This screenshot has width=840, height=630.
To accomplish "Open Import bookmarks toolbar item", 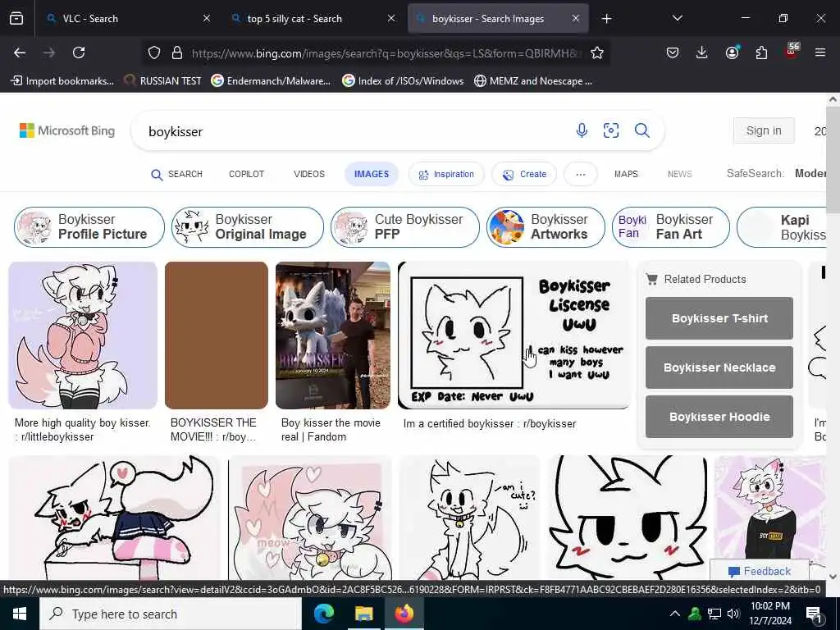I will point(62,81).
